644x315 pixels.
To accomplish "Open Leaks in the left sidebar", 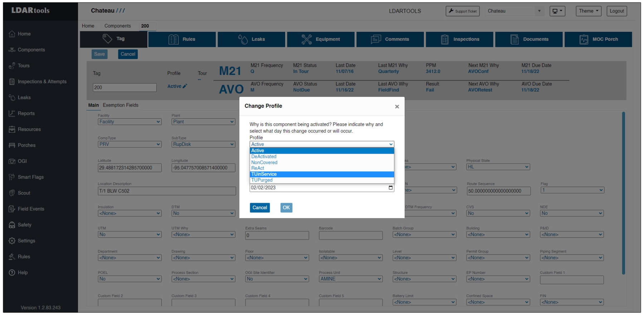I will point(20,98).
